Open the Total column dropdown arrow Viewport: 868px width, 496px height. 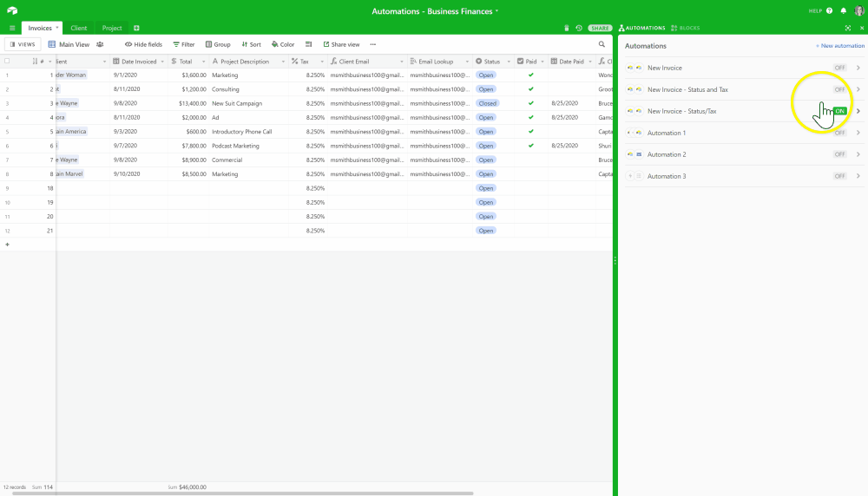[x=203, y=62]
